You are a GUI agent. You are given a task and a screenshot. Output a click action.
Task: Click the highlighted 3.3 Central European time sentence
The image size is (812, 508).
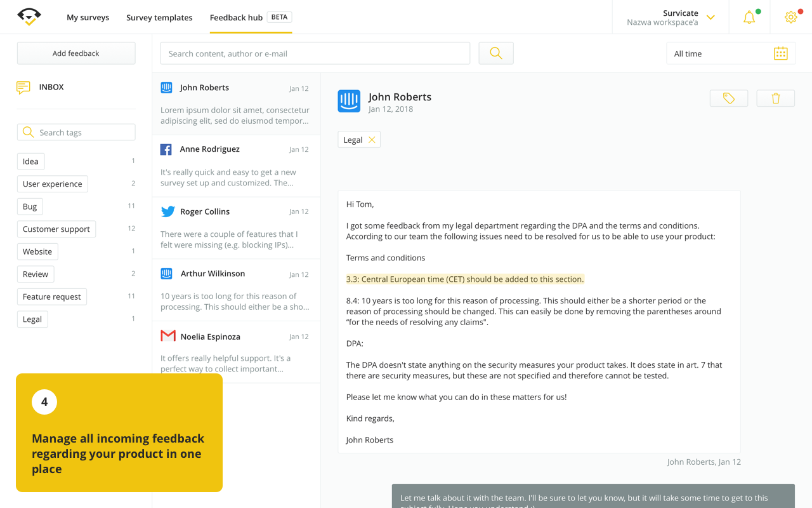[465, 279]
